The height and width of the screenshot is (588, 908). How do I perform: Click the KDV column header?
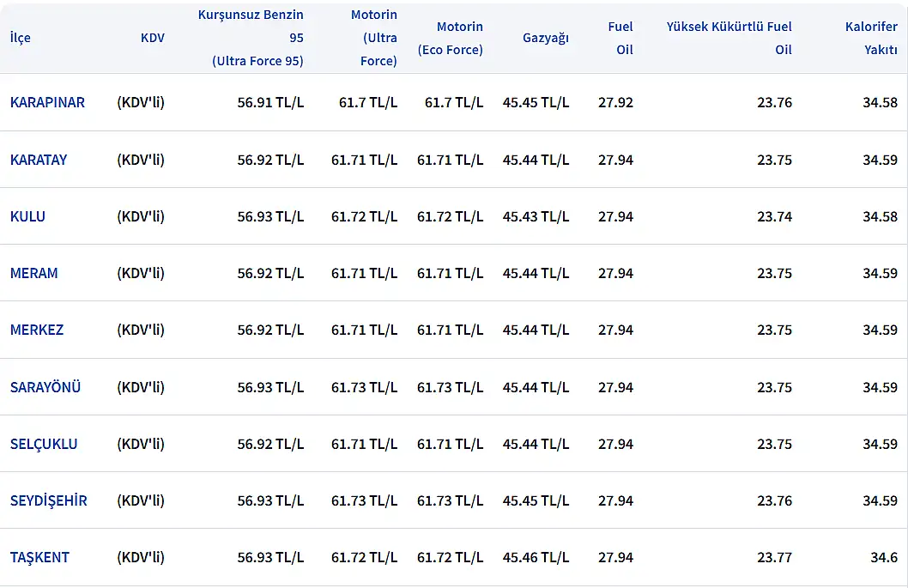(153, 38)
